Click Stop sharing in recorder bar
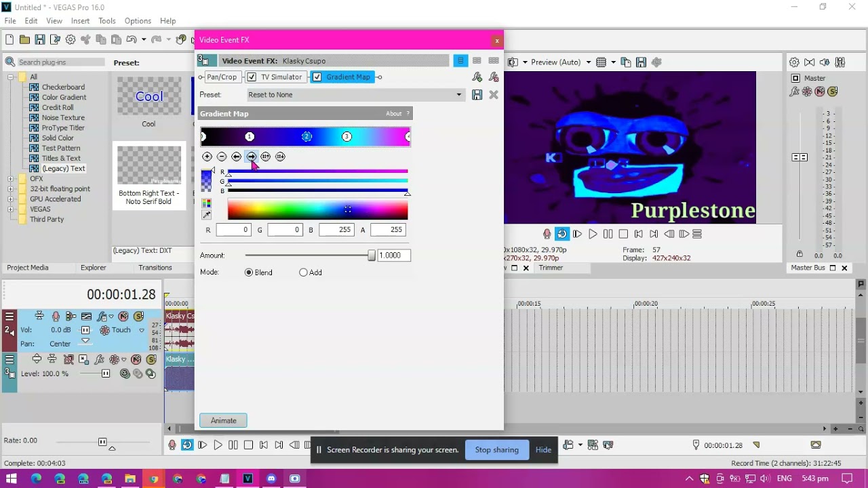The height and width of the screenshot is (488, 868). point(496,450)
